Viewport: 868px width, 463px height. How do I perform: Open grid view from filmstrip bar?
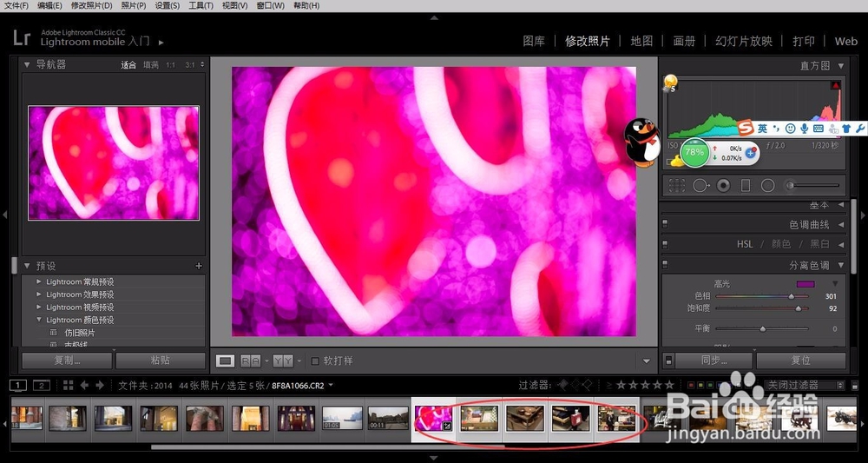pyautogui.click(x=68, y=385)
